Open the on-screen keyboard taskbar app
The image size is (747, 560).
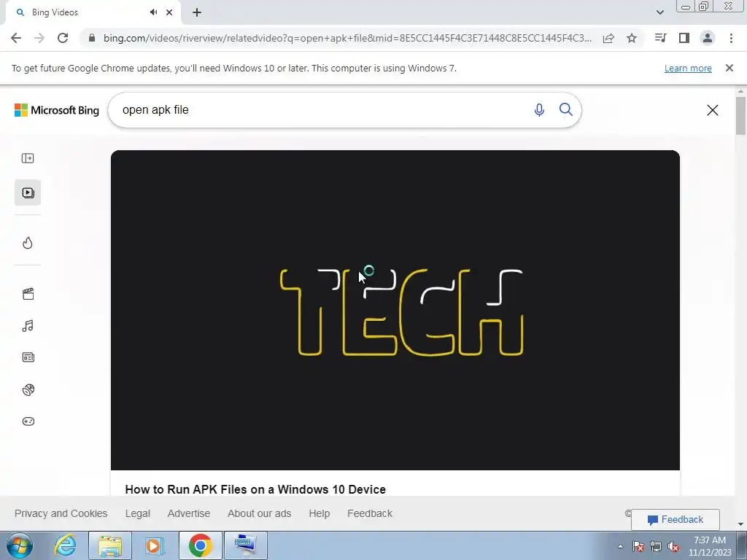(x=246, y=545)
